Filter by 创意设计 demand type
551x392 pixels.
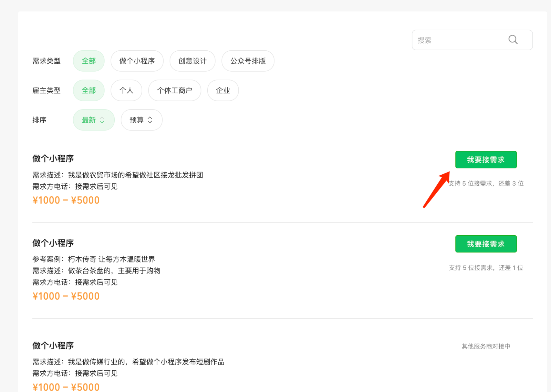coord(193,61)
